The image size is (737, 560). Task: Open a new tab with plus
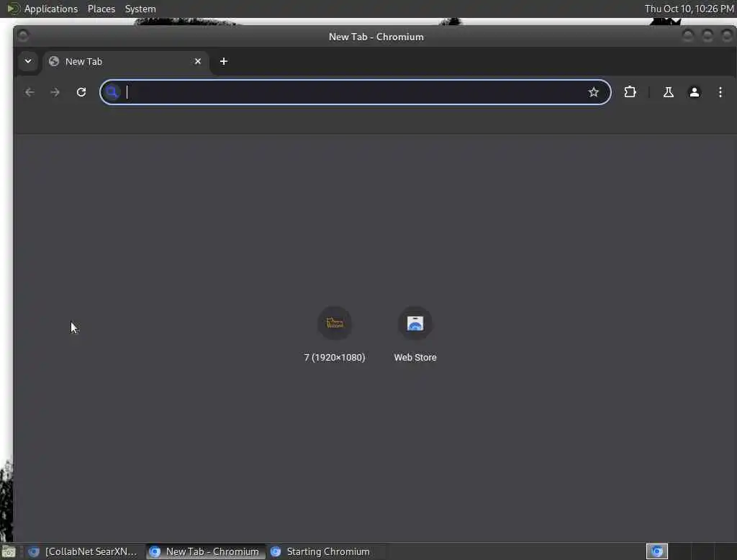[x=224, y=62]
